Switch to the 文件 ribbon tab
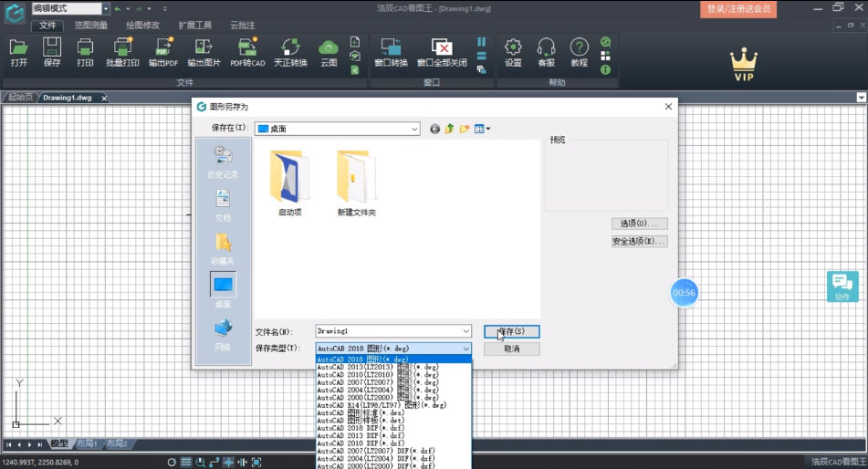 [47, 26]
